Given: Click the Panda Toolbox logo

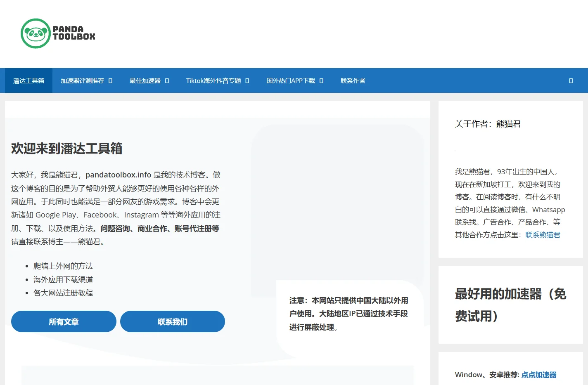Looking at the screenshot, I should click(58, 33).
